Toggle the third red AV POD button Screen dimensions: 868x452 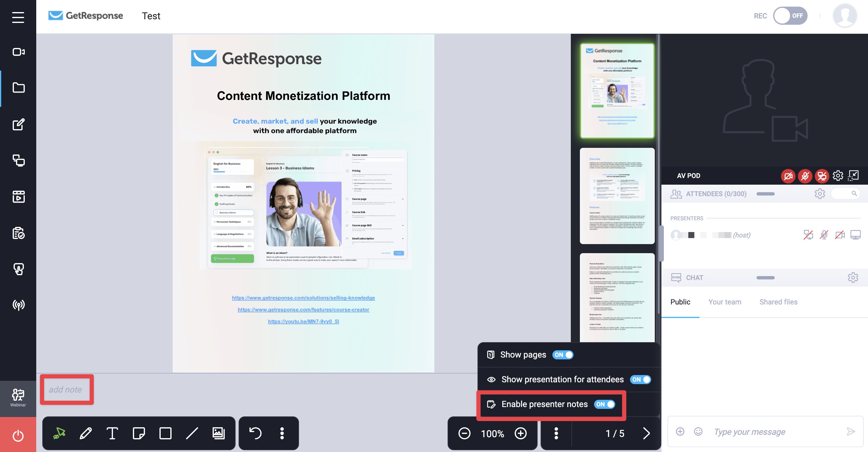click(x=821, y=176)
